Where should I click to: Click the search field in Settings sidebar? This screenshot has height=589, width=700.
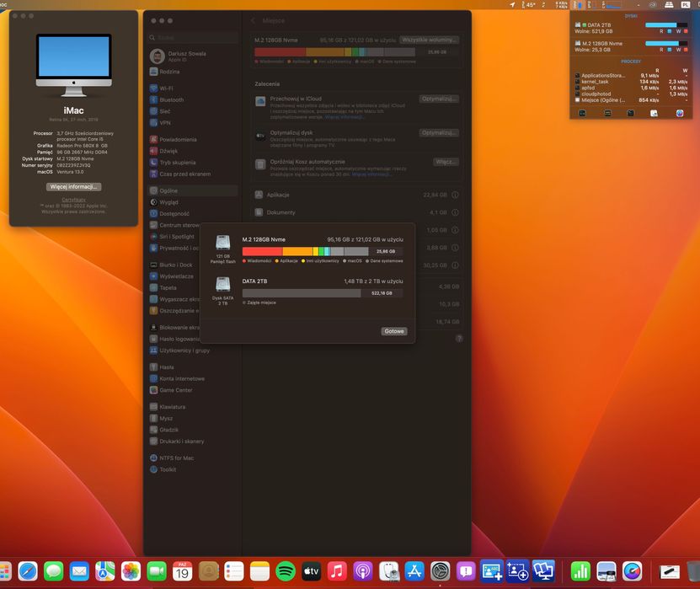193,38
